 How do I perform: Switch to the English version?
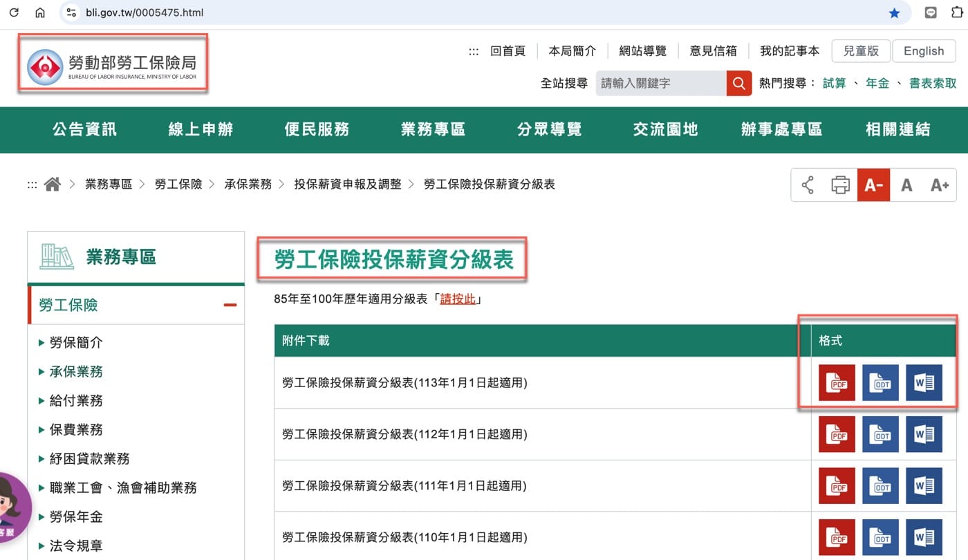click(x=924, y=51)
